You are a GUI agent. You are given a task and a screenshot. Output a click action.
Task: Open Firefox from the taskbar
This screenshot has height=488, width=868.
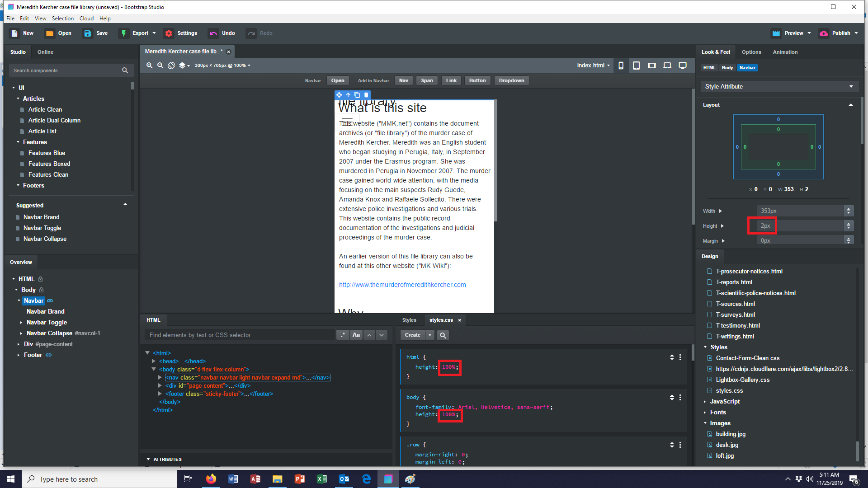[x=211, y=479]
